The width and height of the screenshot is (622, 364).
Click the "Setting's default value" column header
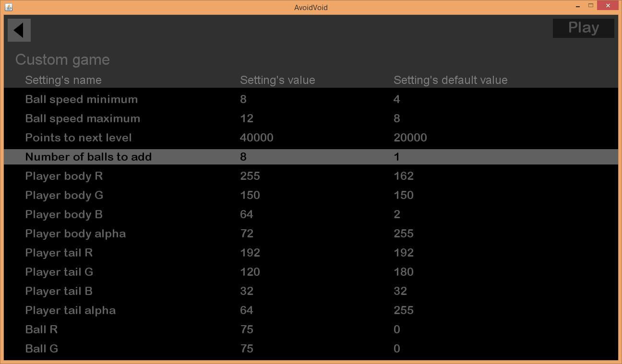pyautogui.click(x=451, y=80)
